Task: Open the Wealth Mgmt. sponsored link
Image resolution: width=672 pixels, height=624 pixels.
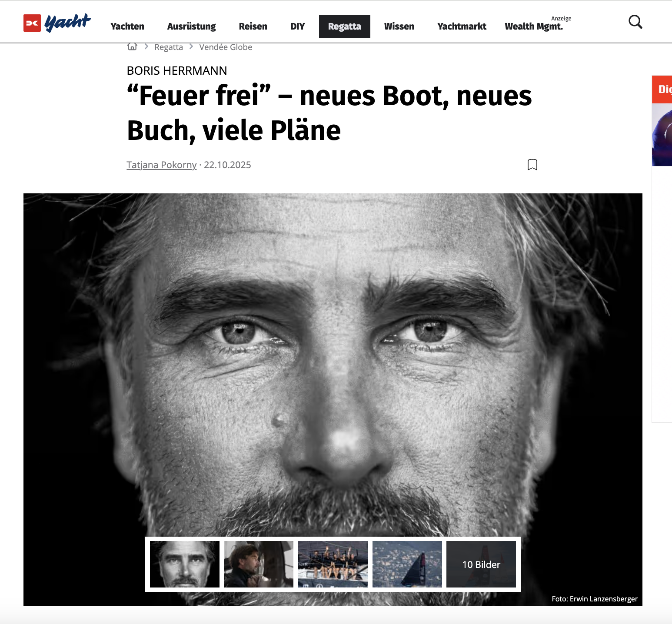Action: tap(534, 27)
